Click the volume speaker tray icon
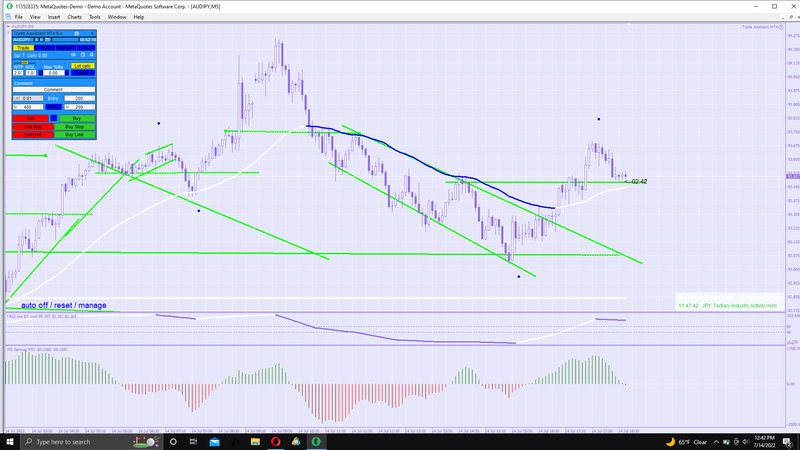The width and height of the screenshot is (800, 450). pyautogui.click(x=745, y=442)
